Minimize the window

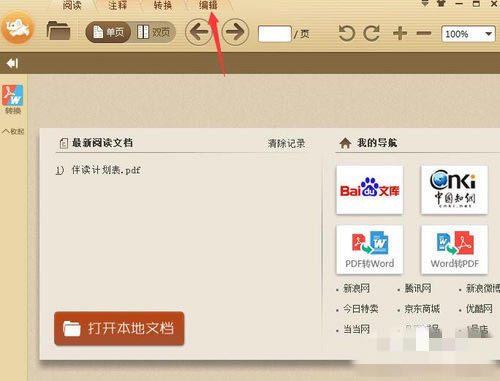point(459,4)
